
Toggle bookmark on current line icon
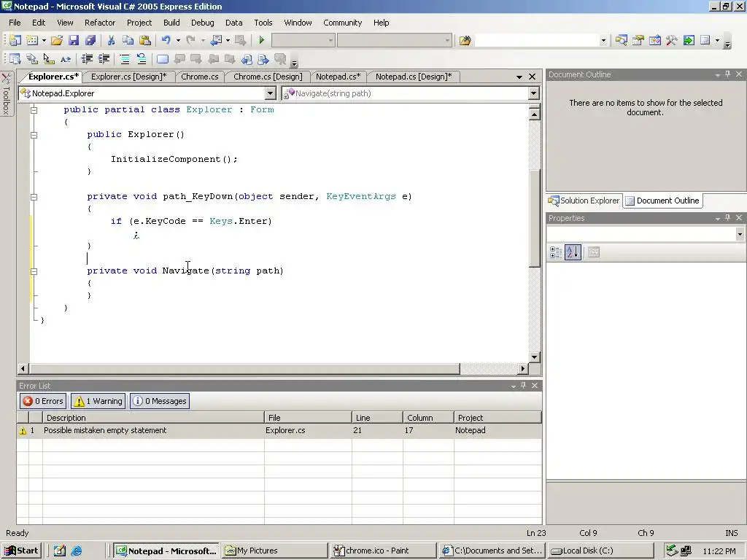(x=163, y=59)
